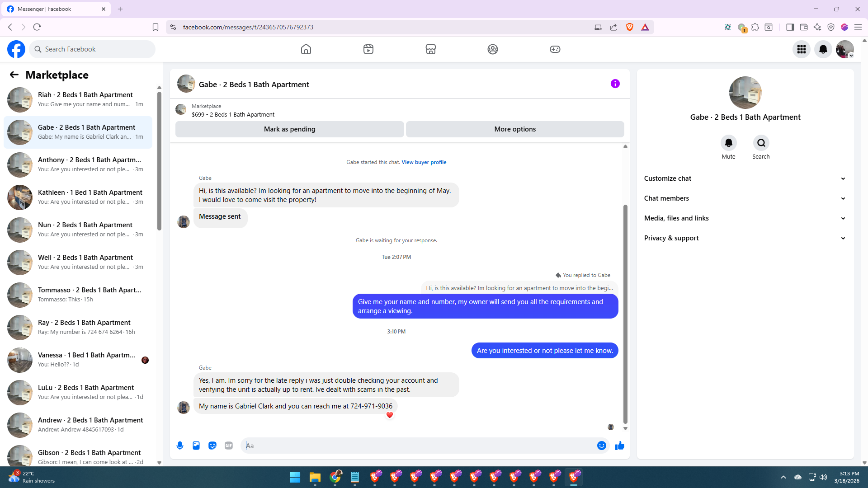The width and height of the screenshot is (868, 488).
Task: Click the voice clip microphone icon
Action: pyautogui.click(x=180, y=446)
